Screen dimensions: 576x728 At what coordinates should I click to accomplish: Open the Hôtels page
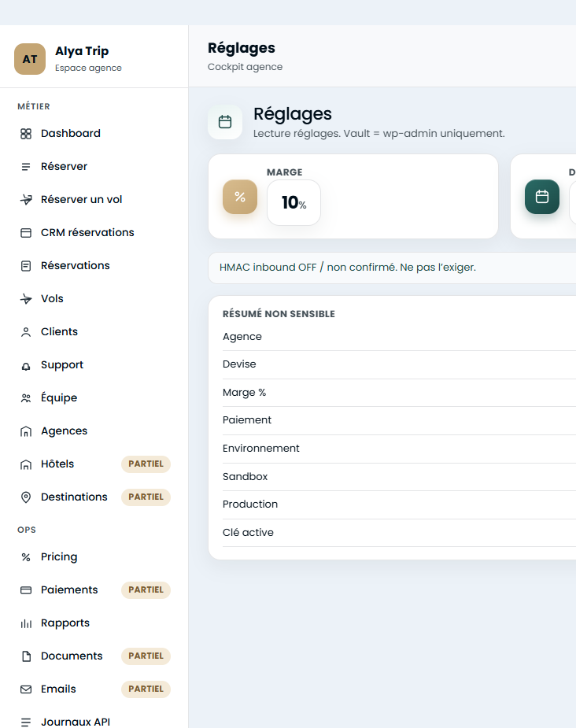pyautogui.click(x=94, y=464)
